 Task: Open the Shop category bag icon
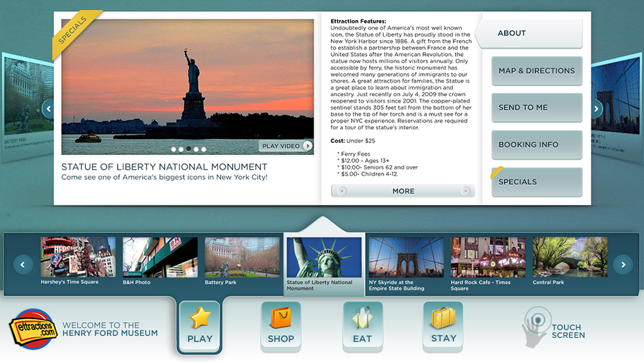(281, 318)
